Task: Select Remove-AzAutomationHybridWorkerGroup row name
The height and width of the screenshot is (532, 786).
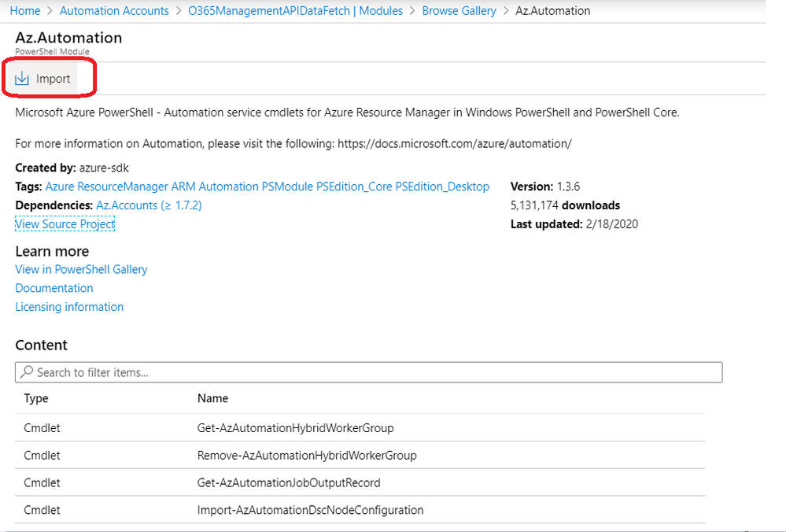Action: tap(307, 456)
